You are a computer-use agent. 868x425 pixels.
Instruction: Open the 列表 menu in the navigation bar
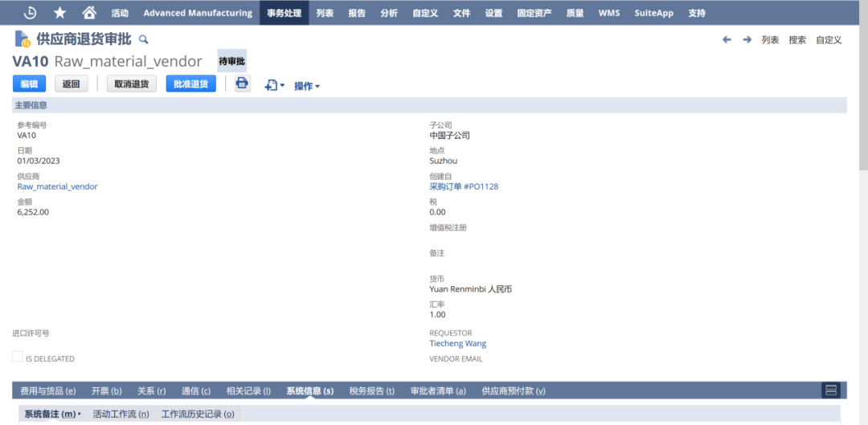pos(325,13)
